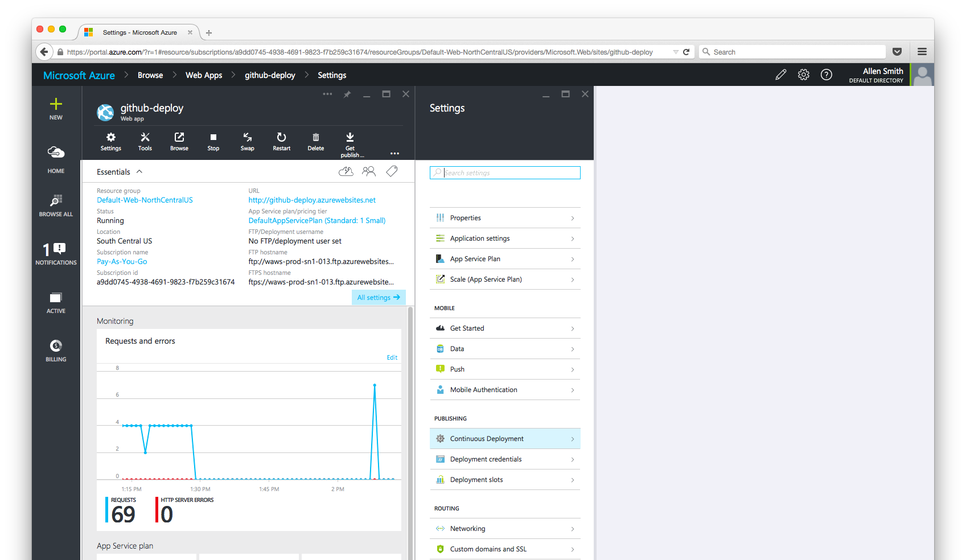The height and width of the screenshot is (560, 966).
Task: Navigate to Web Apps breadcrumb
Action: coord(204,75)
